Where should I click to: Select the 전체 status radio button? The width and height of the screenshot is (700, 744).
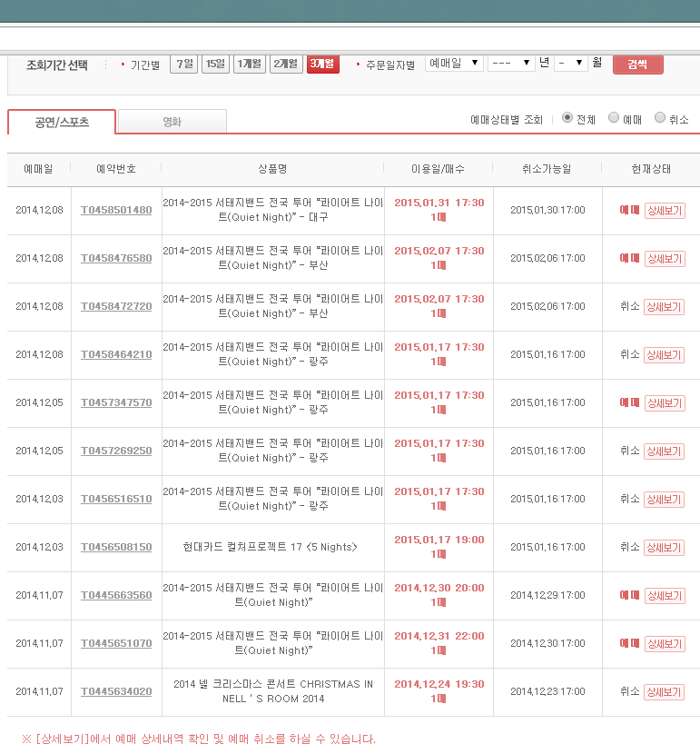[567, 118]
